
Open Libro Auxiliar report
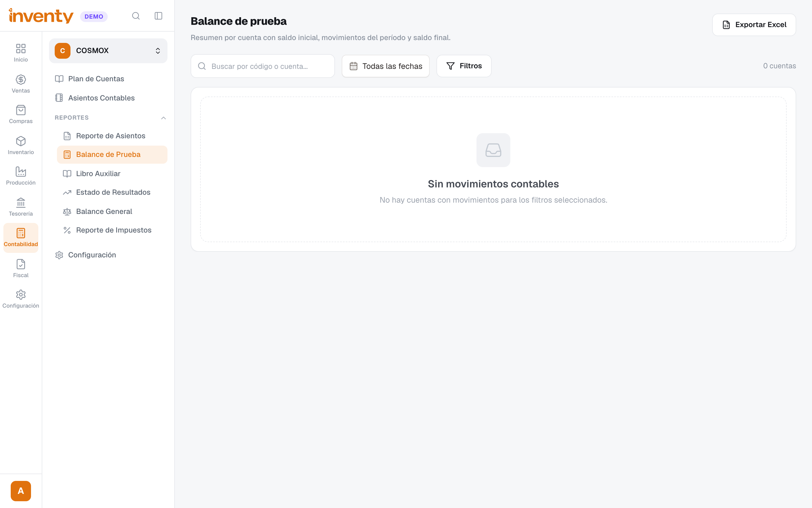pos(112,174)
